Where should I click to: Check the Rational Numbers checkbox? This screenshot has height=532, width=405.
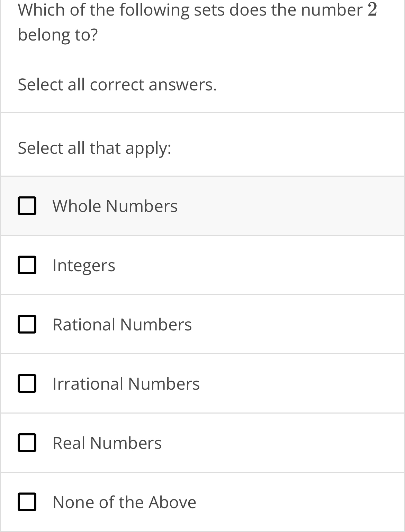pyautogui.click(x=27, y=325)
